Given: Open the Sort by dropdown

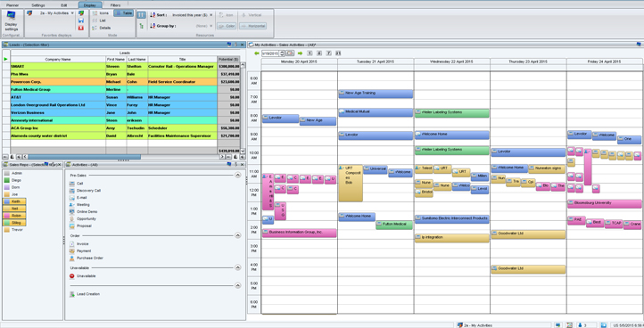Looking at the screenshot, I should click(x=192, y=15).
